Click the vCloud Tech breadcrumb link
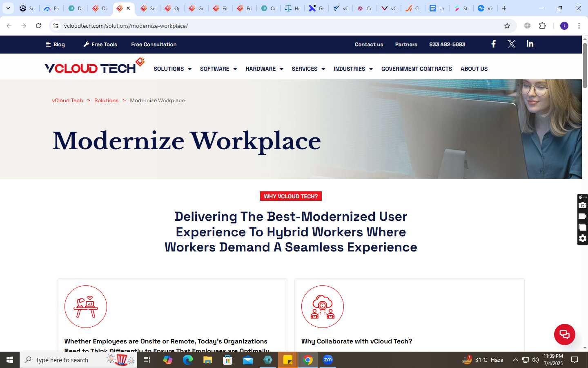 pos(67,100)
